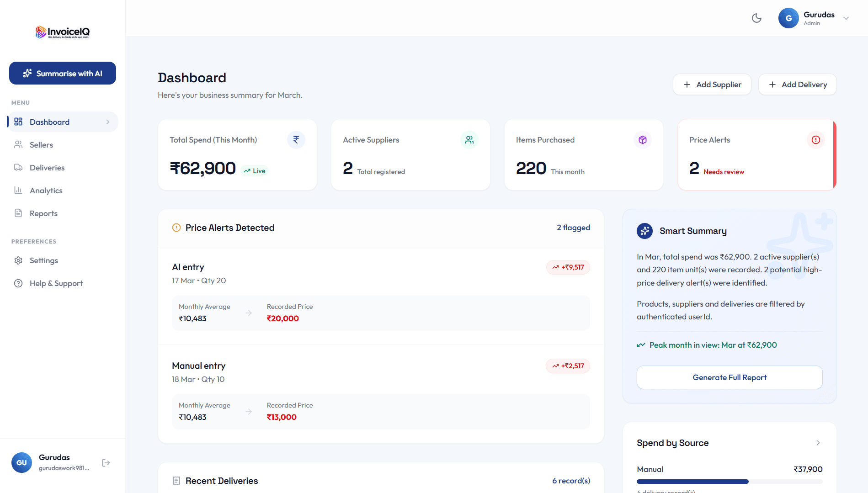
Task: Click the Items Purchased box icon
Action: 642,140
